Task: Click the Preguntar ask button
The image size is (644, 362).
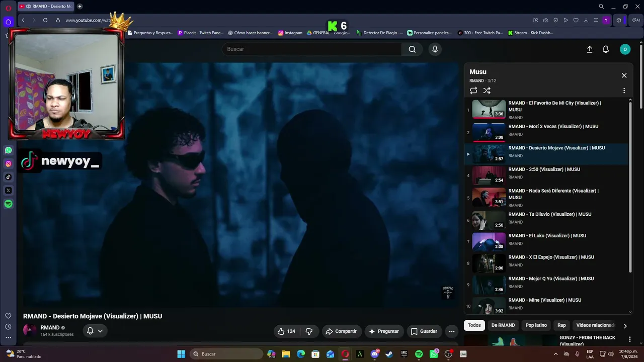Action: (x=384, y=331)
